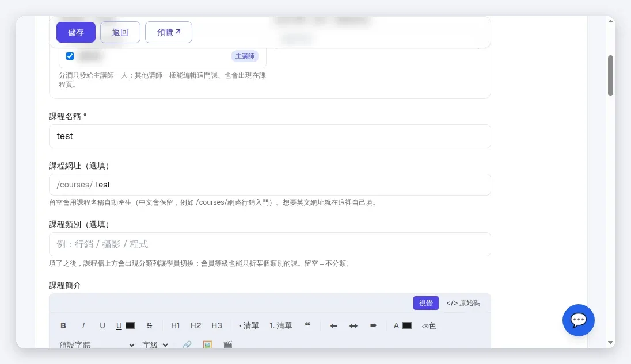Image resolution: width=631 pixels, height=364 pixels.
Task: Align text left with left arrow
Action: tap(333, 326)
